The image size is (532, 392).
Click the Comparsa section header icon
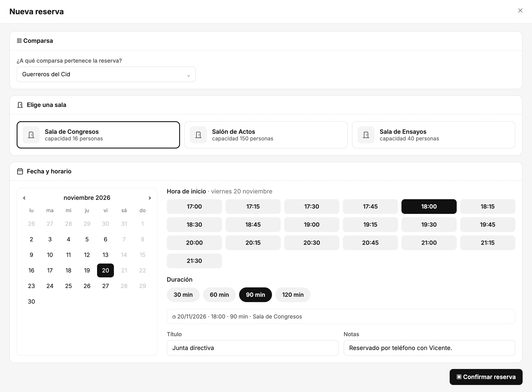[19, 41]
